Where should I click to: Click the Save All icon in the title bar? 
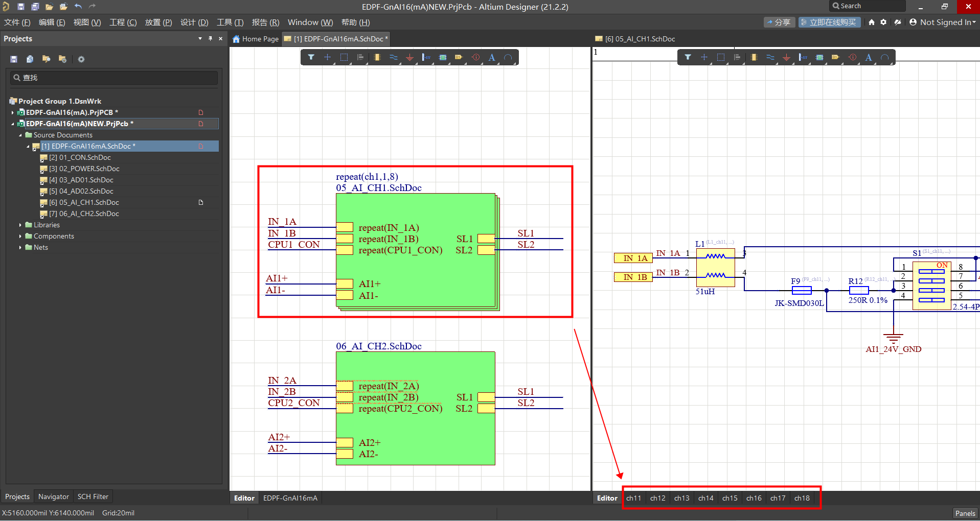tap(35, 7)
